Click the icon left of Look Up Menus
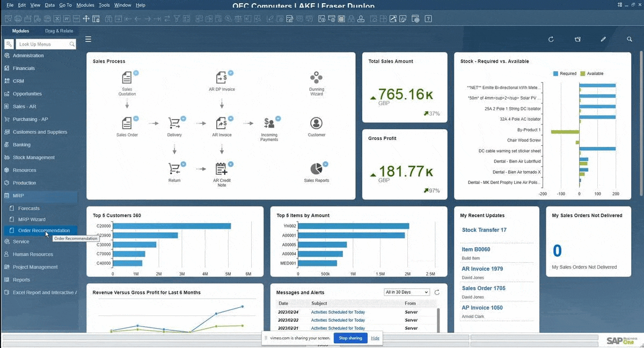The image size is (644, 348). (9, 44)
